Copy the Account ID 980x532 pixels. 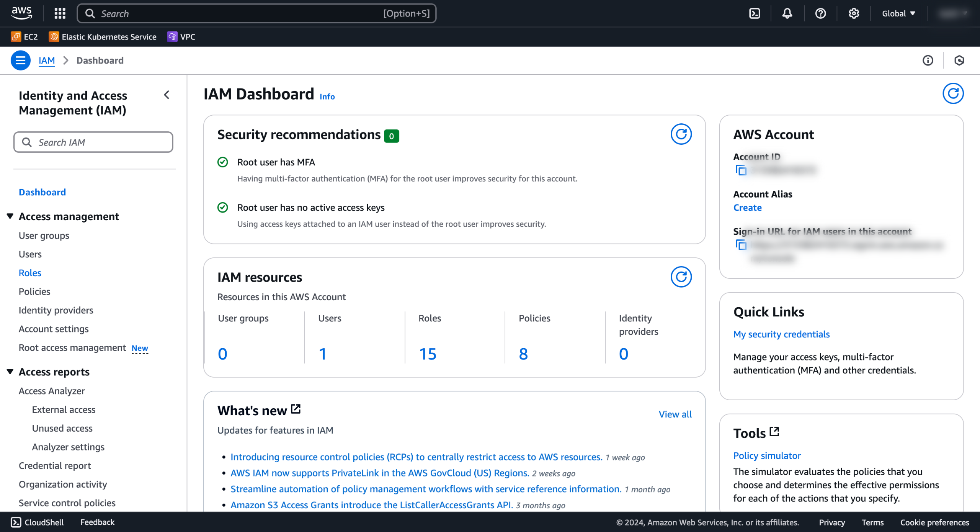[x=741, y=170]
